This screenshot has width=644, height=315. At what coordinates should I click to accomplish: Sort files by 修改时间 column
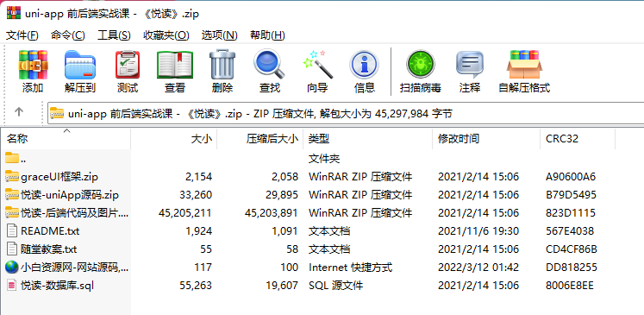tap(486, 139)
